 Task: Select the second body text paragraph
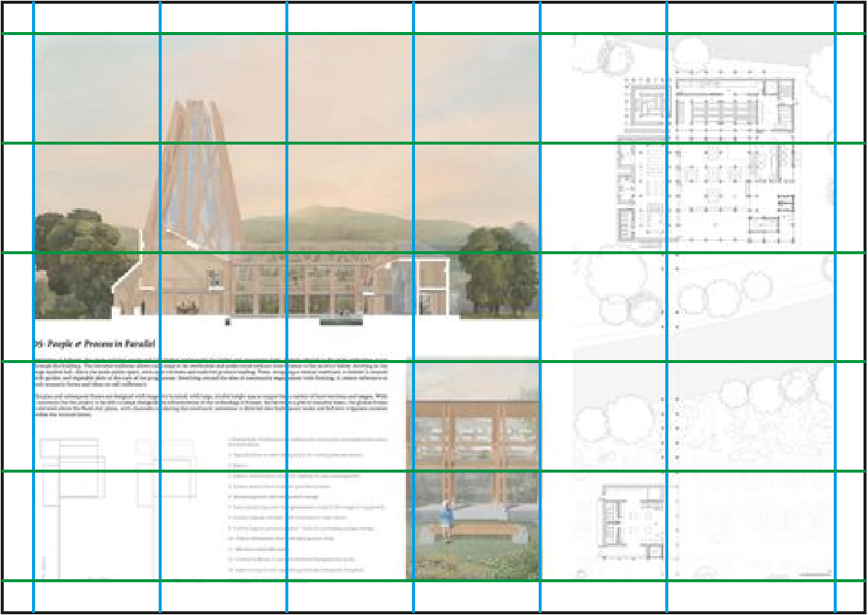click(212, 405)
